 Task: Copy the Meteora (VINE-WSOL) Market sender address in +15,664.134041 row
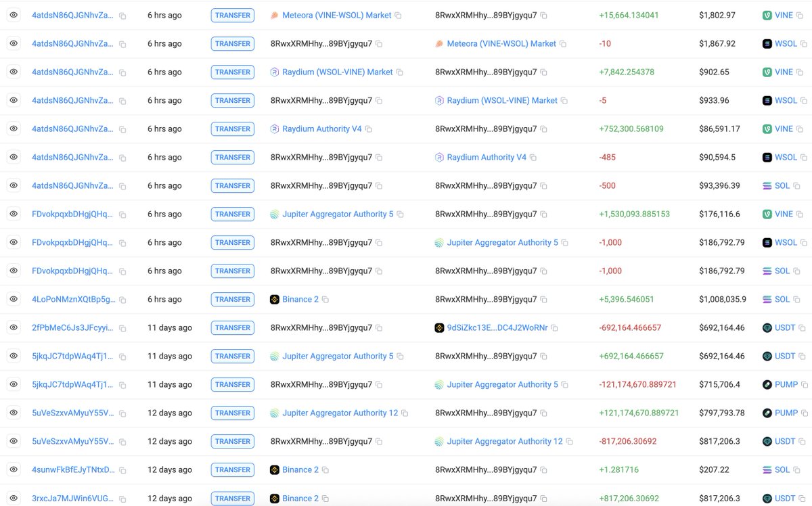(398, 16)
